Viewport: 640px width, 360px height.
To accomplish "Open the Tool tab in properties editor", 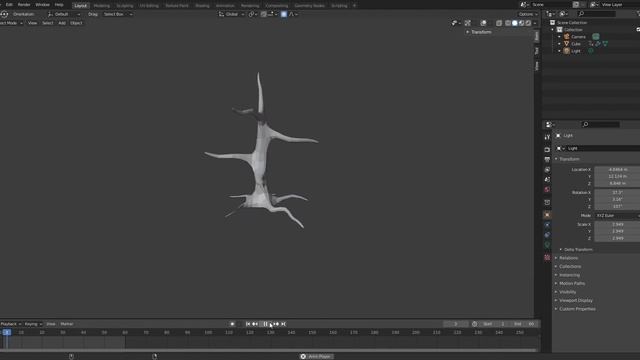I will 547,138.
